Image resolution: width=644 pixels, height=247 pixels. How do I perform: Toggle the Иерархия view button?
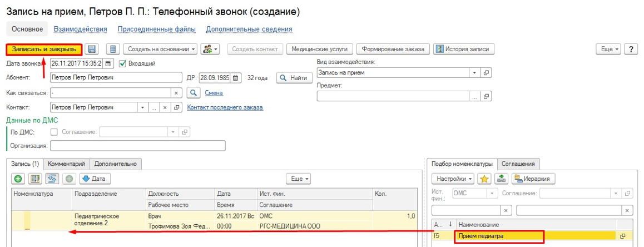coord(533,179)
